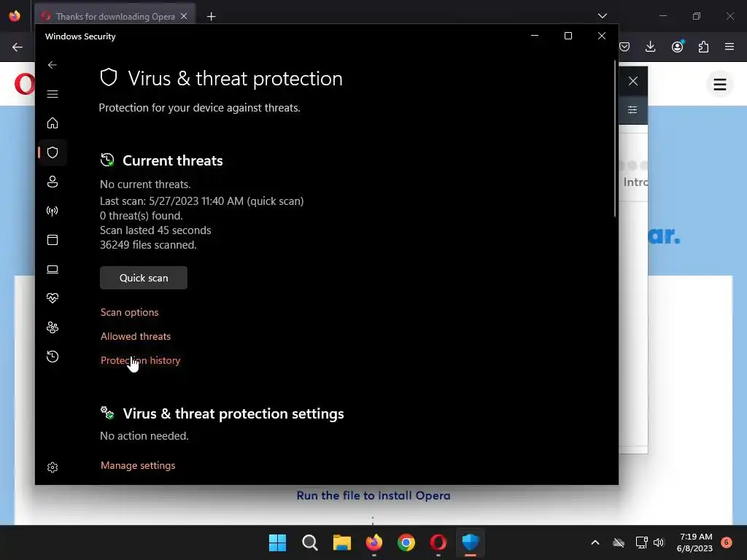Click the cloud sync tray icon
The image size is (747, 560).
click(619, 542)
